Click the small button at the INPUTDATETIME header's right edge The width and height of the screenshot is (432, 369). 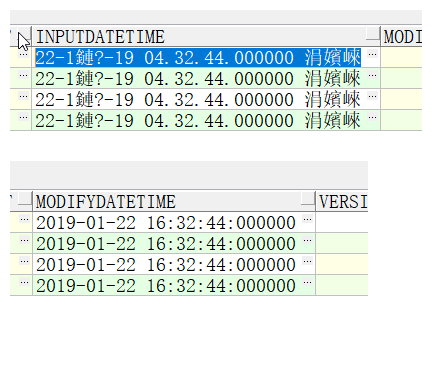click(x=373, y=34)
